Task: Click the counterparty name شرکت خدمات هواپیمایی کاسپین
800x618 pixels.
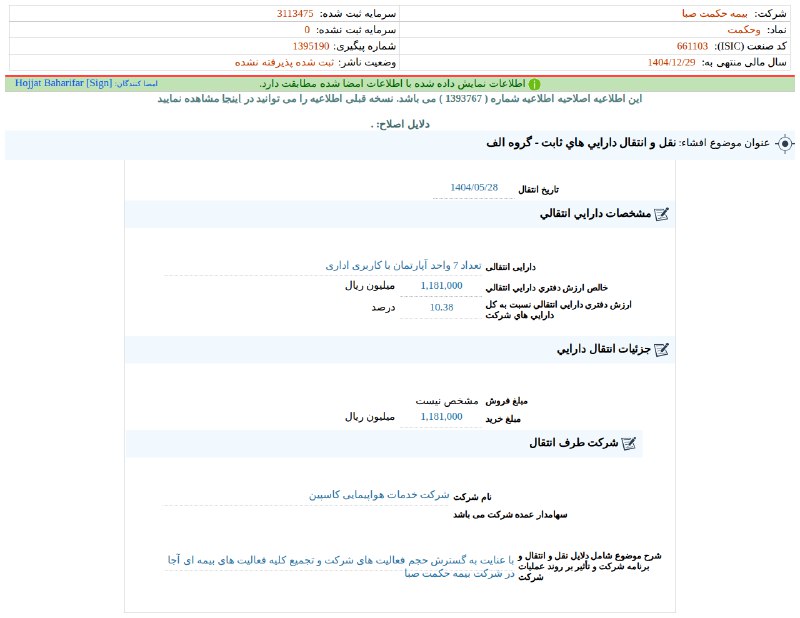Action: click(x=379, y=495)
